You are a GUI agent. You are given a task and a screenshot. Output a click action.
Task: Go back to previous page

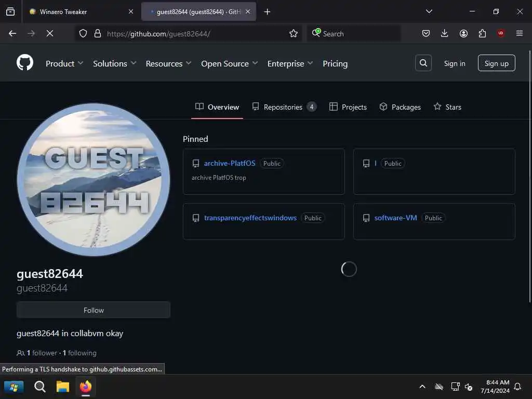click(x=12, y=33)
